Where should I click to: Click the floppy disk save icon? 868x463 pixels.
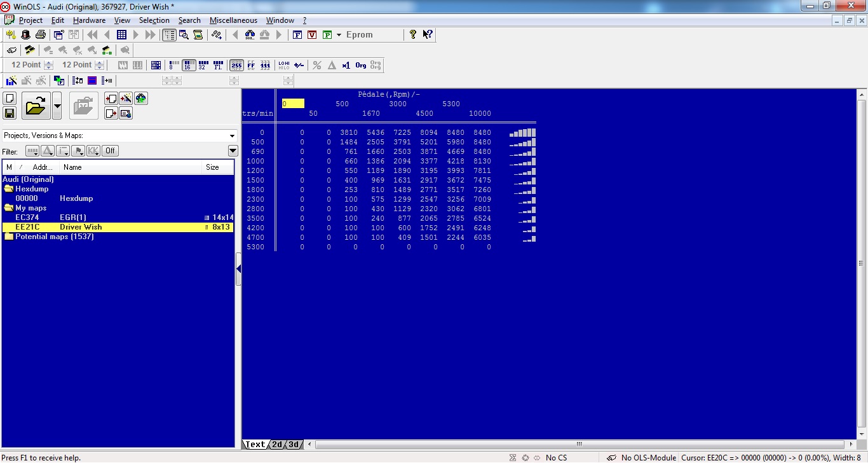[x=10, y=113]
